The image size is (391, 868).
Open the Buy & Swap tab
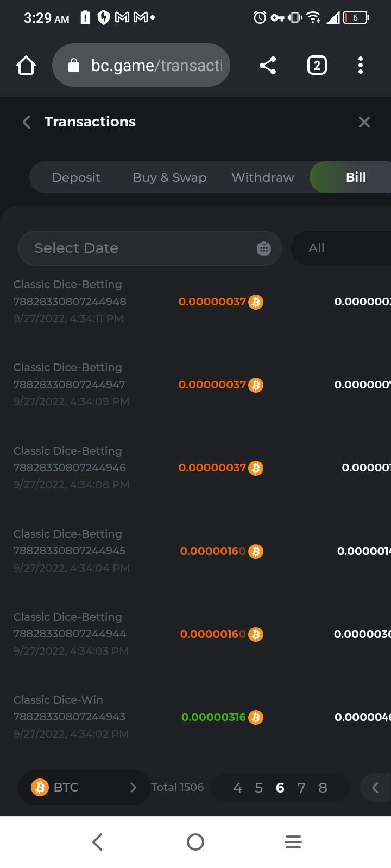(169, 177)
